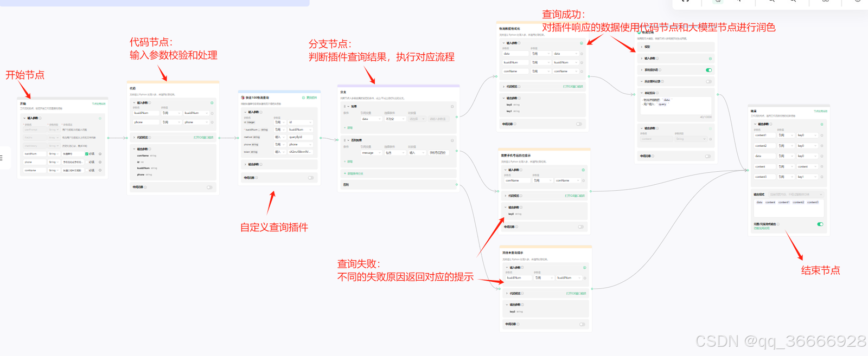Image resolution: width=868 pixels, height=356 pixels.
Task: Remove content1 row in 结束 node
Action: click(822, 135)
